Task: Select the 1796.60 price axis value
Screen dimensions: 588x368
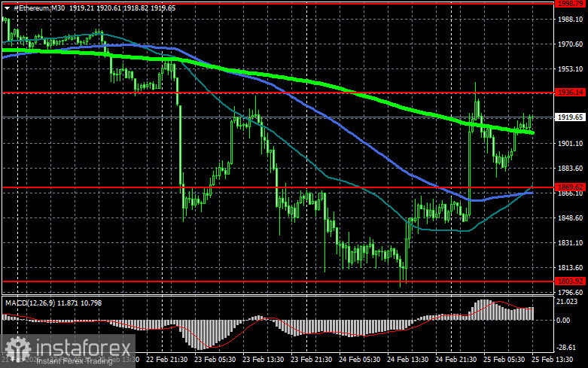Action: tap(571, 292)
